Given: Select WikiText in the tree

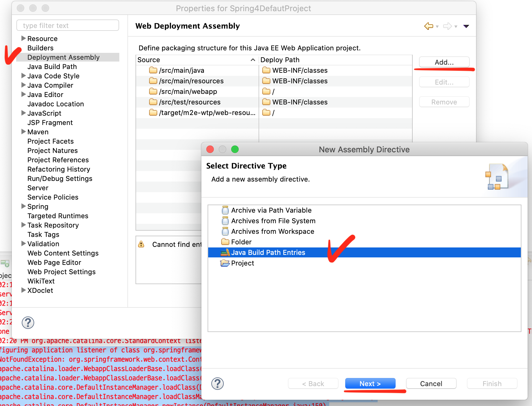Looking at the screenshot, I should 41,281.
